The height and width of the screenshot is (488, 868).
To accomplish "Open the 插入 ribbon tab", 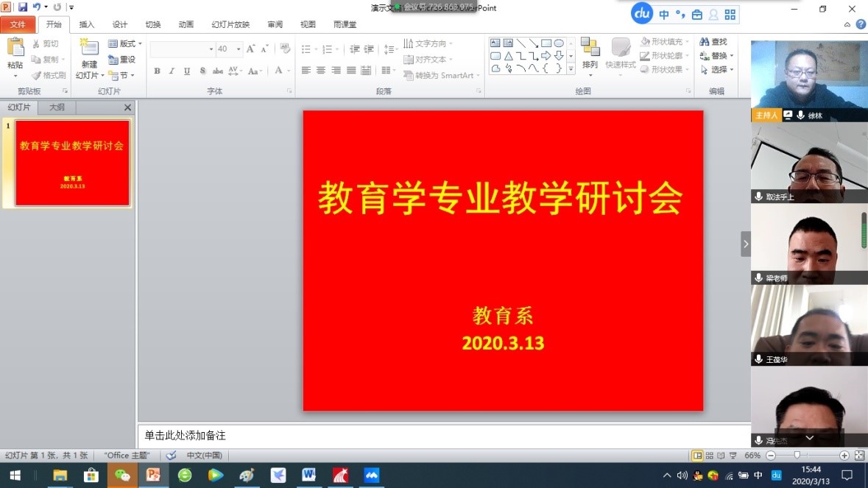I will (x=87, y=24).
